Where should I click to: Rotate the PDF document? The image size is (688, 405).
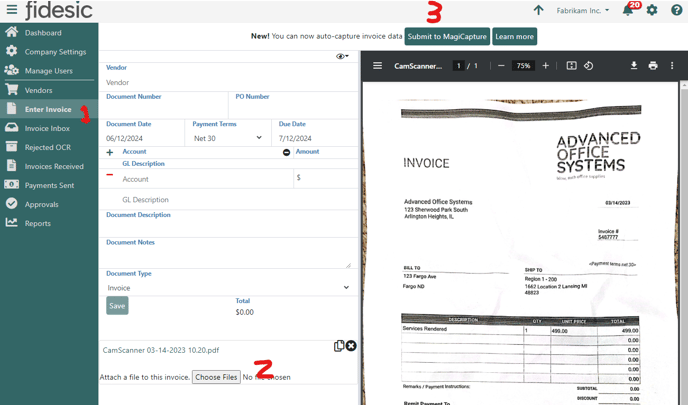tap(588, 65)
